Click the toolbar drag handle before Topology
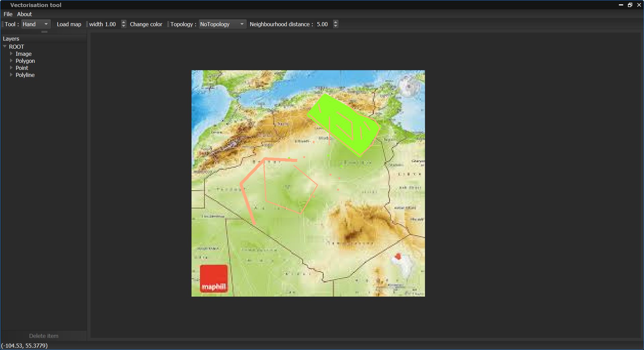This screenshot has height=350, width=644. tap(168, 24)
